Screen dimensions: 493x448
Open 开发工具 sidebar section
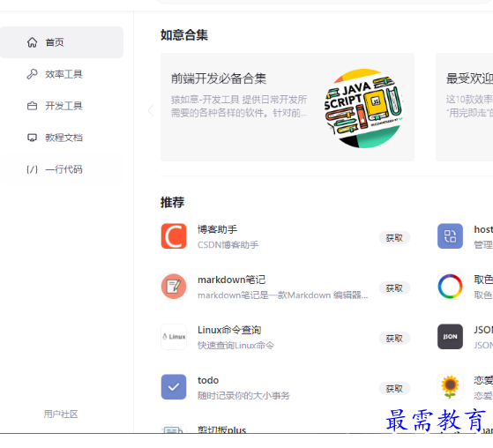62,106
